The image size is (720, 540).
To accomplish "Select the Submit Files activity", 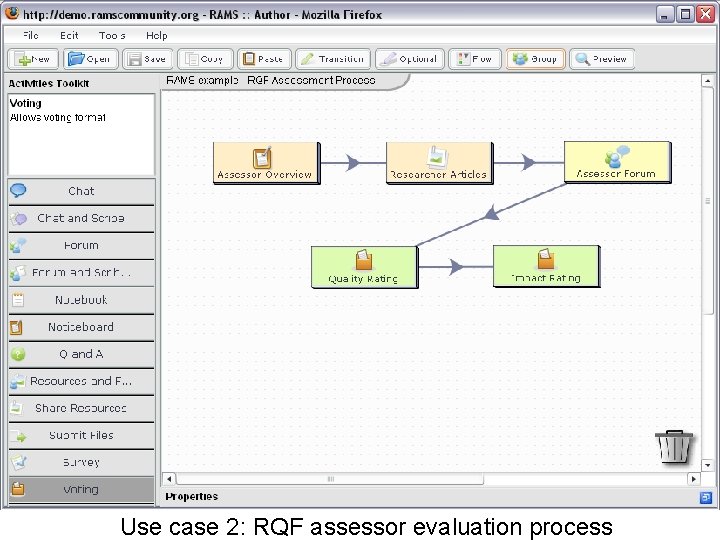I will point(81,435).
